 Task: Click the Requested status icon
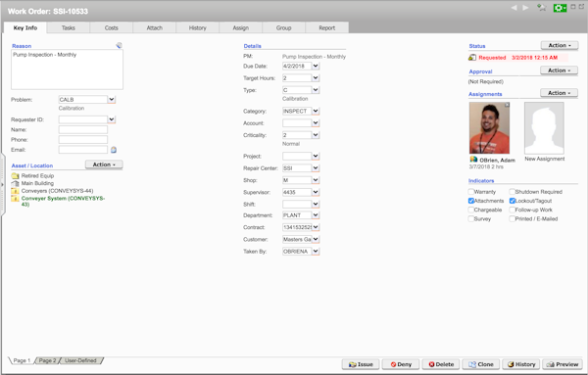coord(472,58)
